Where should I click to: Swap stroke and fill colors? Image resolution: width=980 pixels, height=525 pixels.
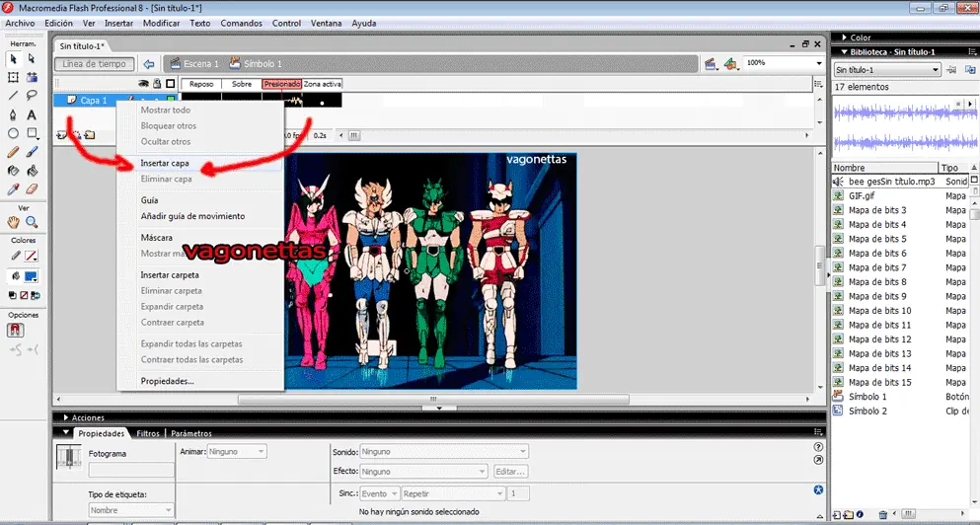tap(35, 296)
